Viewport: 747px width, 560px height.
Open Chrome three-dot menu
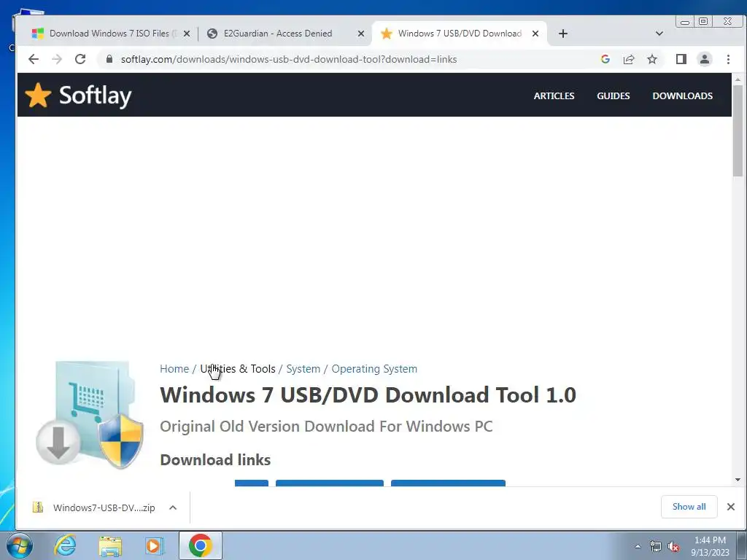pos(729,59)
